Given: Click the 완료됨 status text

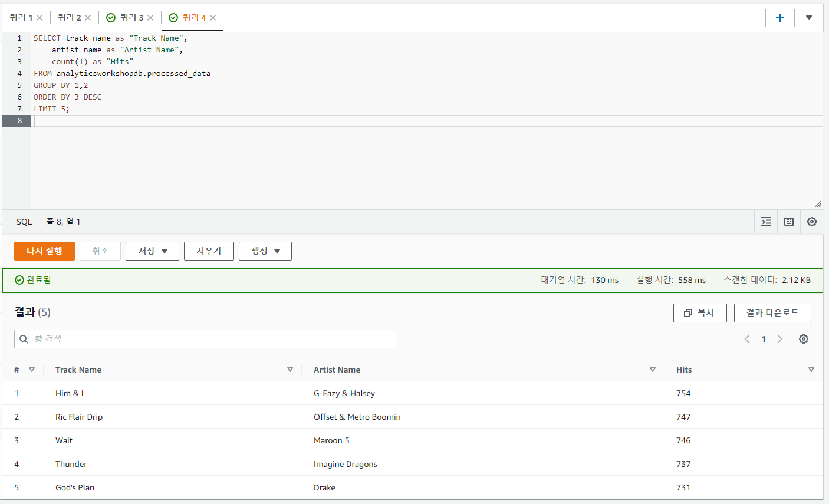Looking at the screenshot, I should pos(39,280).
